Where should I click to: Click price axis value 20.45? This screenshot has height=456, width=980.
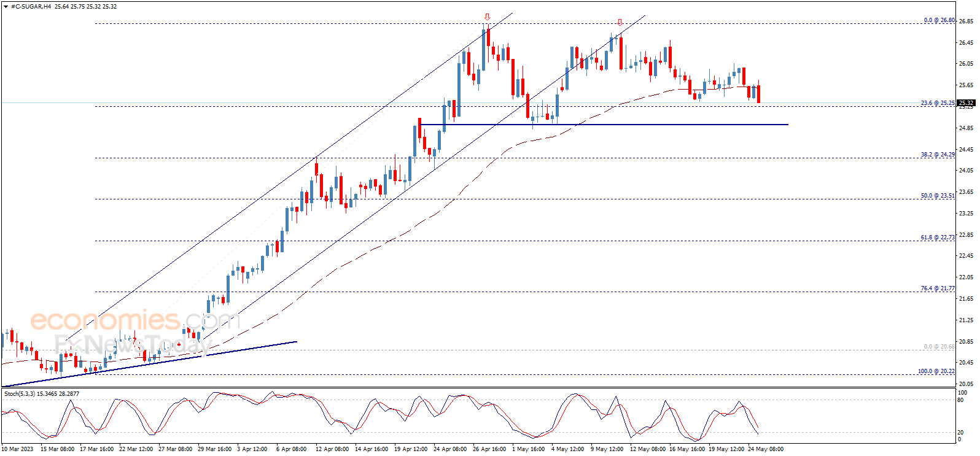[966, 363]
